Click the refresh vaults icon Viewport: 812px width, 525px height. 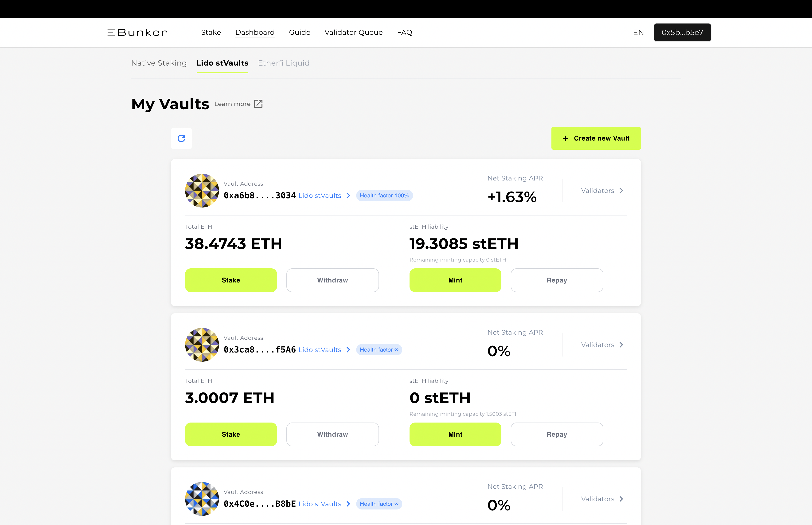point(181,138)
